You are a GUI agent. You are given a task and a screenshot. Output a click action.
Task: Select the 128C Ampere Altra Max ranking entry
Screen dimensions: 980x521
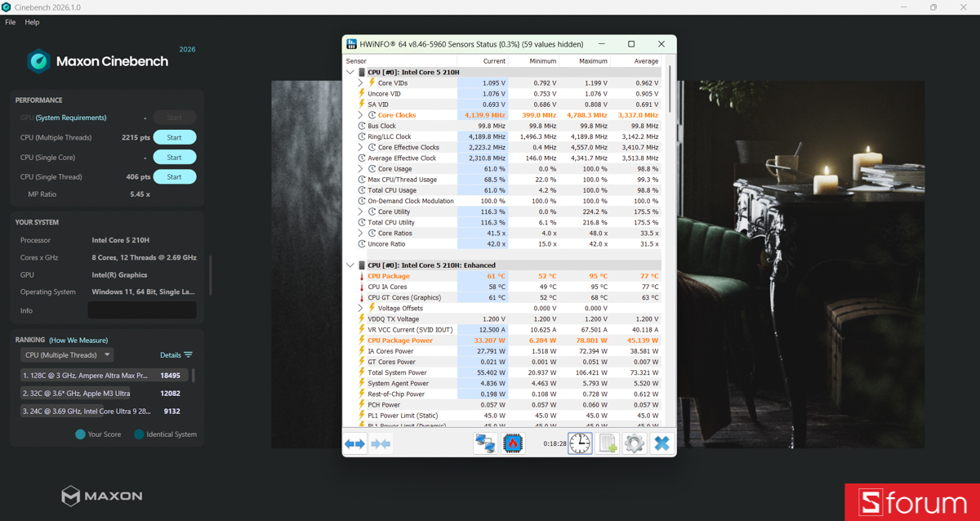(105, 376)
